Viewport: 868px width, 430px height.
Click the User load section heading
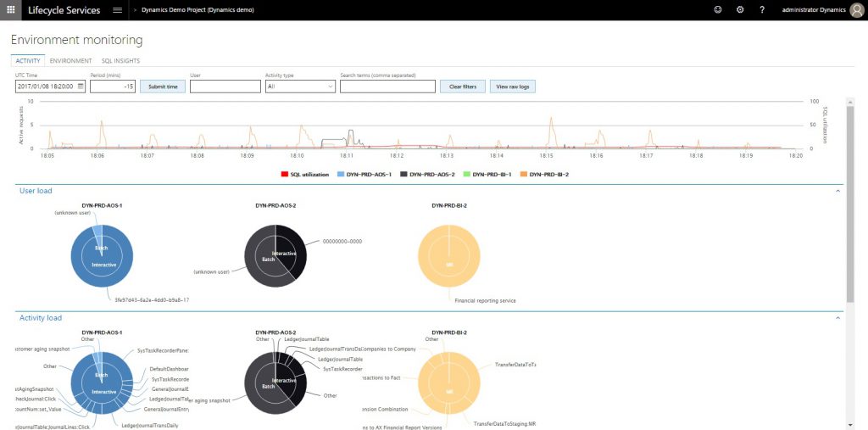36,191
